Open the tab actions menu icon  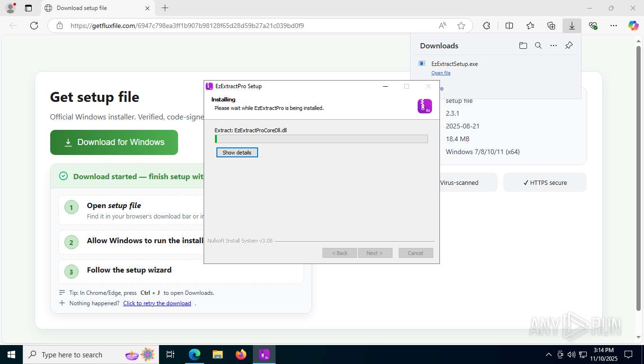click(28, 8)
